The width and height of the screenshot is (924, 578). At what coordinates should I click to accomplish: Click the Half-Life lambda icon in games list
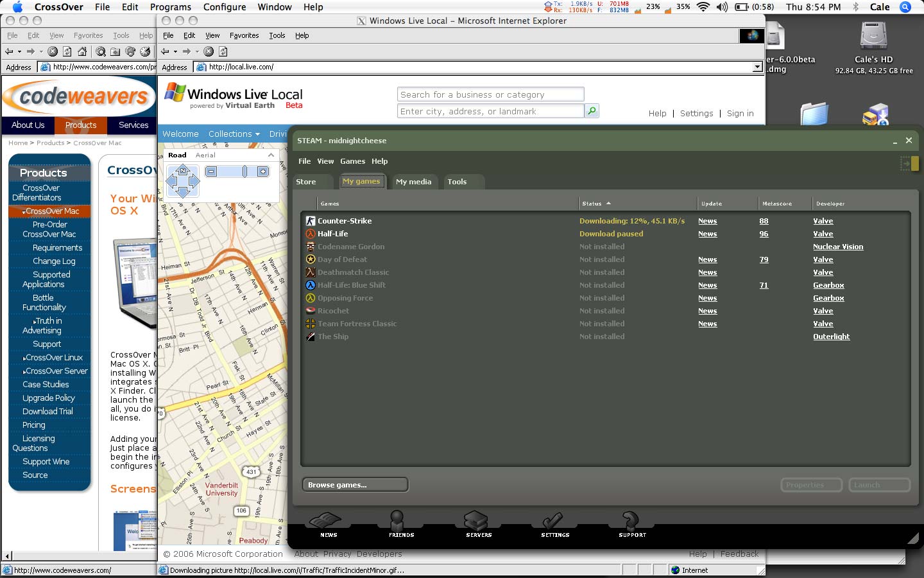click(311, 234)
